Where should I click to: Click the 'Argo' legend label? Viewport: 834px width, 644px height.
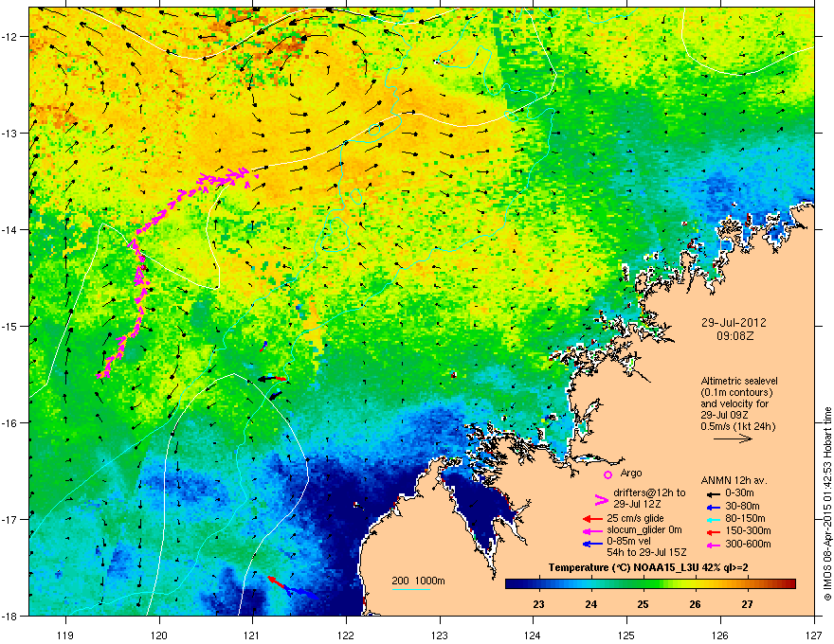[631, 473]
